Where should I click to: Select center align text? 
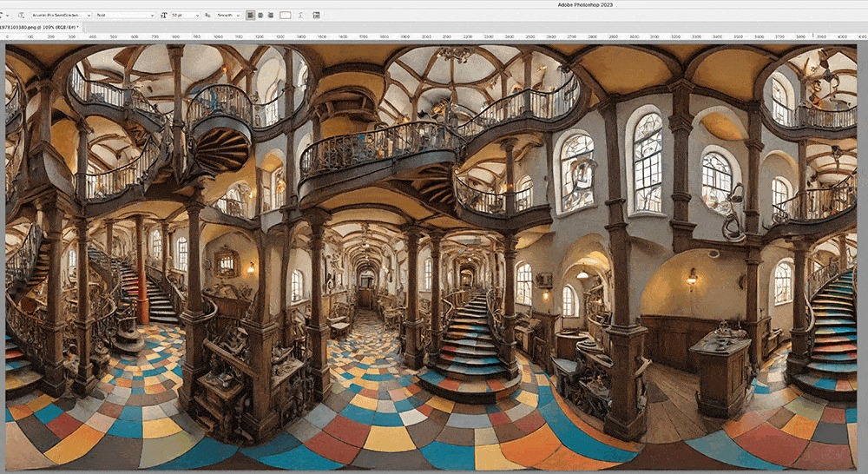pyautogui.click(x=260, y=16)
